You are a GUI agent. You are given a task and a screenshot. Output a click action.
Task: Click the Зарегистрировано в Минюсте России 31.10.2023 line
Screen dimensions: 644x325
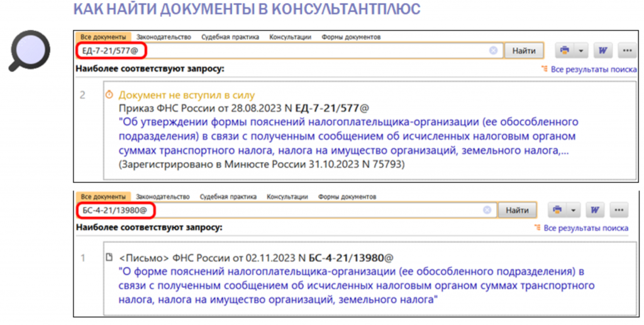point(261,164)
